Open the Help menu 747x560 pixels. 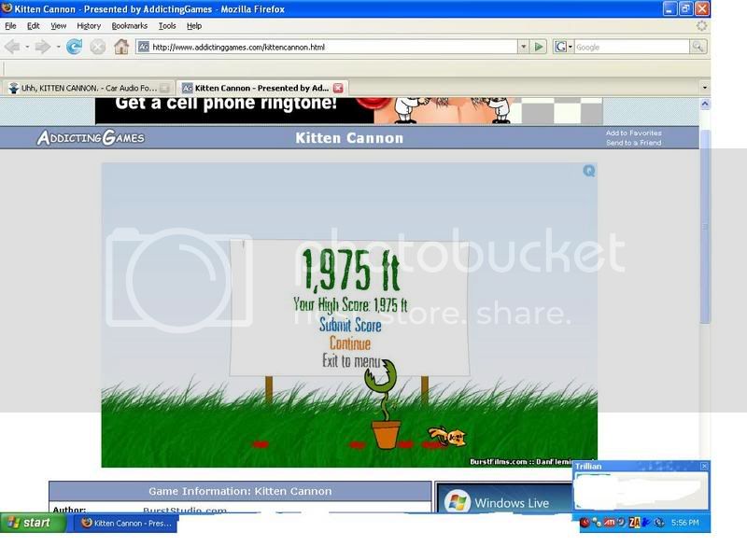194,26
